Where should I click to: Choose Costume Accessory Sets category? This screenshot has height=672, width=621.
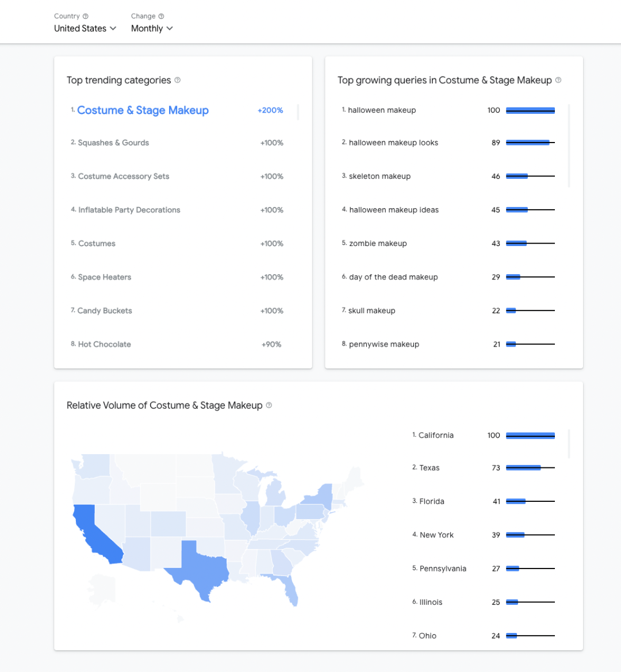tap(124, 176)
